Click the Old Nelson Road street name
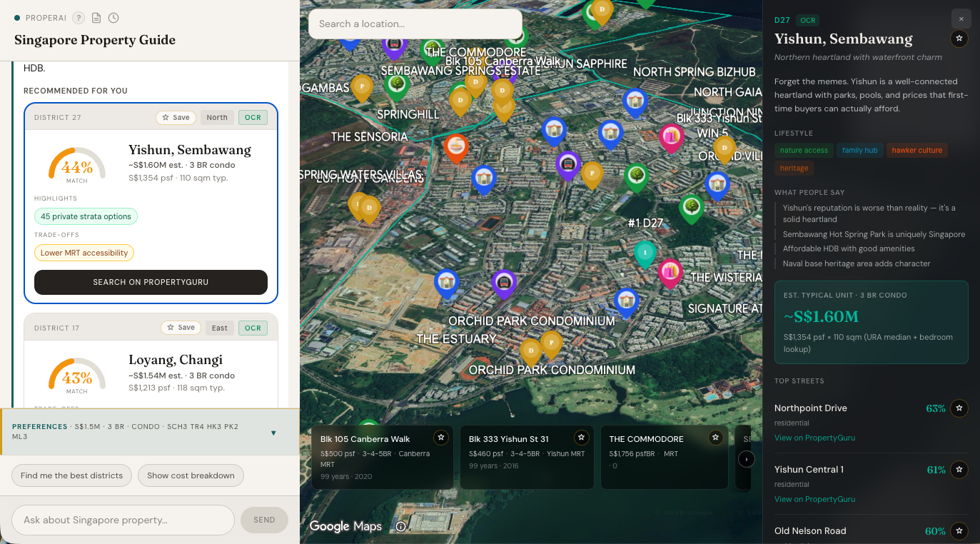This screenshot has width=980, height=544. pos(810,531)
